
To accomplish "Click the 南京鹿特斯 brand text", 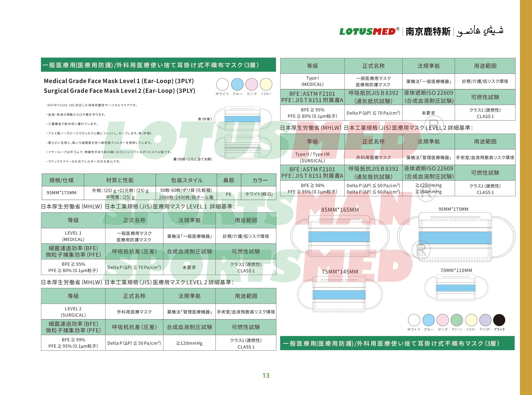I will pos(428,32).
